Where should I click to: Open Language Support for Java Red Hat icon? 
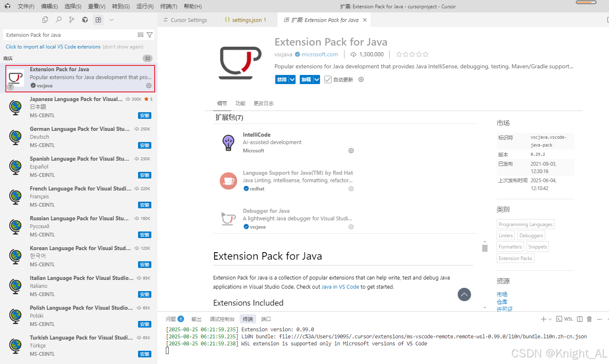pos(228,181)
